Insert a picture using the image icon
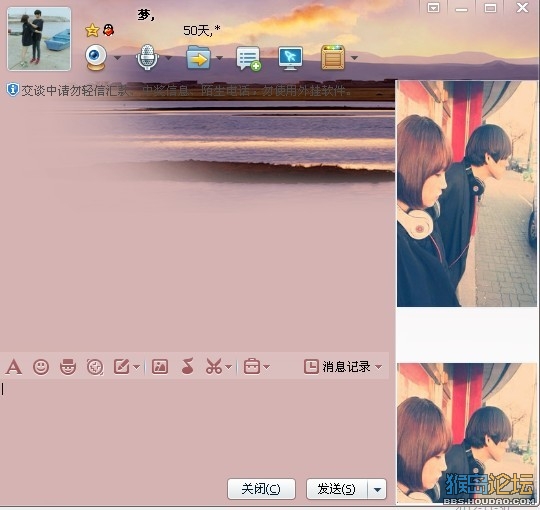This screenshot has height=510, width=540. (160, 366)
